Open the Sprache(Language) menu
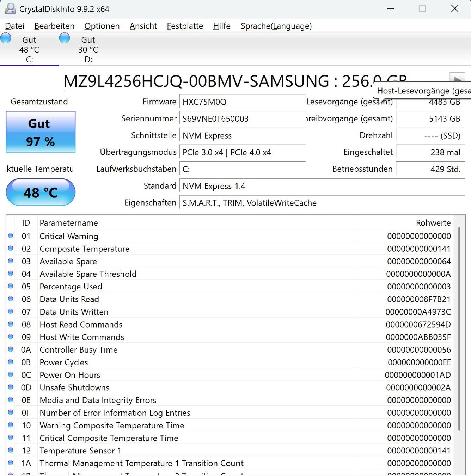Screen dimensions: 471x476 (276, 26)
